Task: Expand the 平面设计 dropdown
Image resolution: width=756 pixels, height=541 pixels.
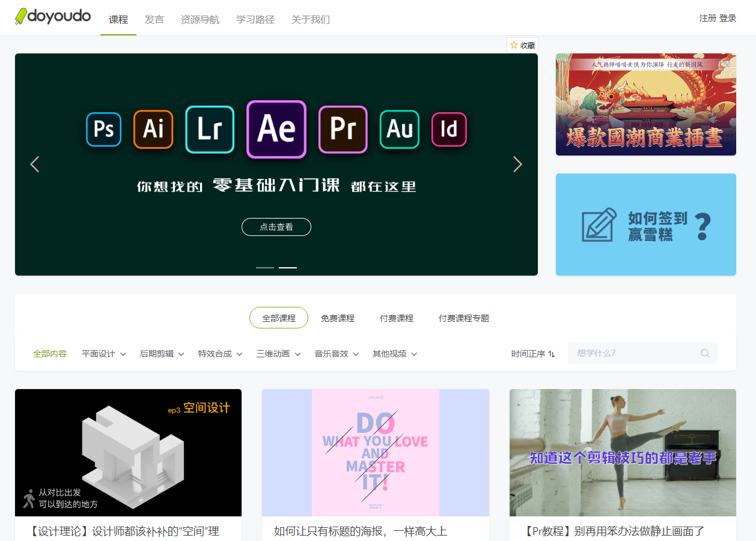Action: click(103, 353)
